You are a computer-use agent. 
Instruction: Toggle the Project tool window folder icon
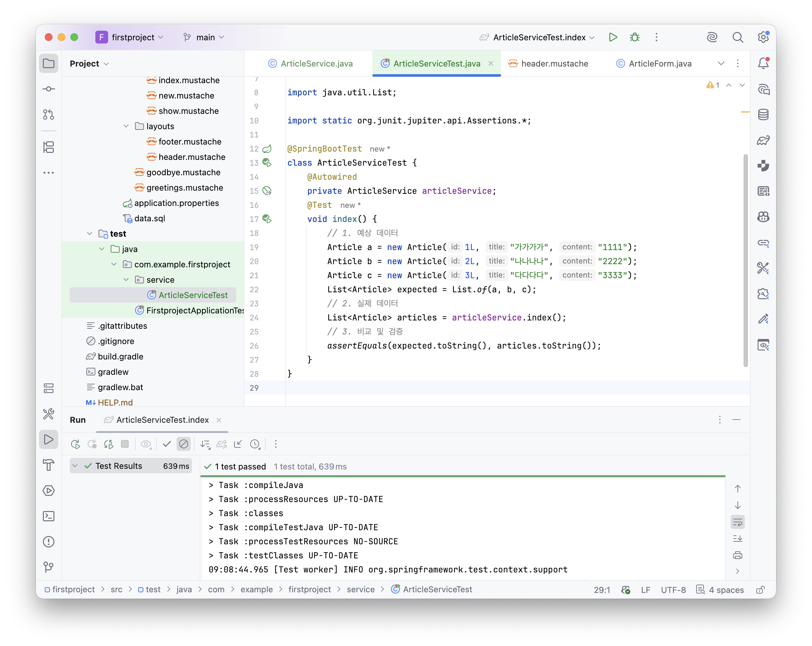point(49,63)
